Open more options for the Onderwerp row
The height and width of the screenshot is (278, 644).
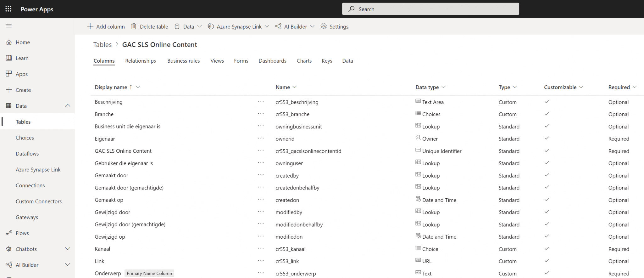pyautogui.click(x=261, y=273)
